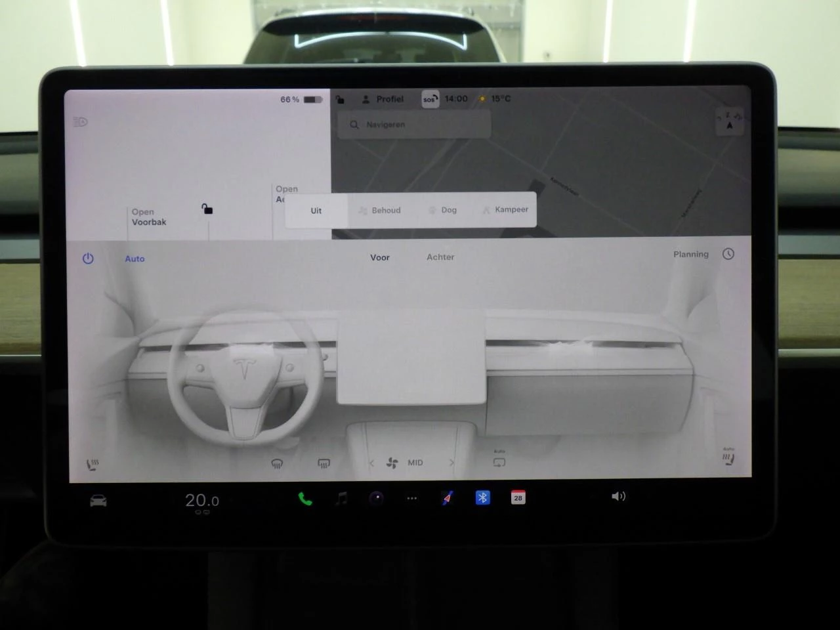Open the climate schedule clock icon
Image resolution: width=840 pixels, height=630 pixels.
(728, 254)
